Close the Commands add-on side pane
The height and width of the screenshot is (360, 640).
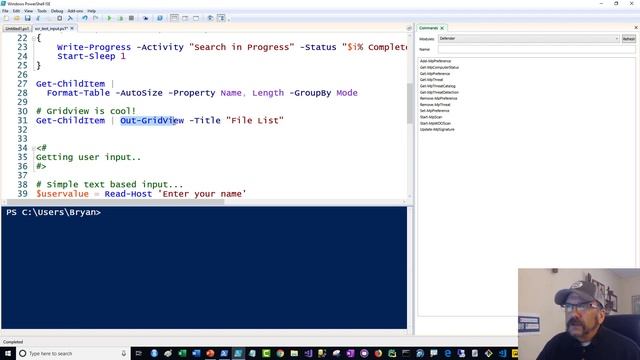click(x=636, y=28)
